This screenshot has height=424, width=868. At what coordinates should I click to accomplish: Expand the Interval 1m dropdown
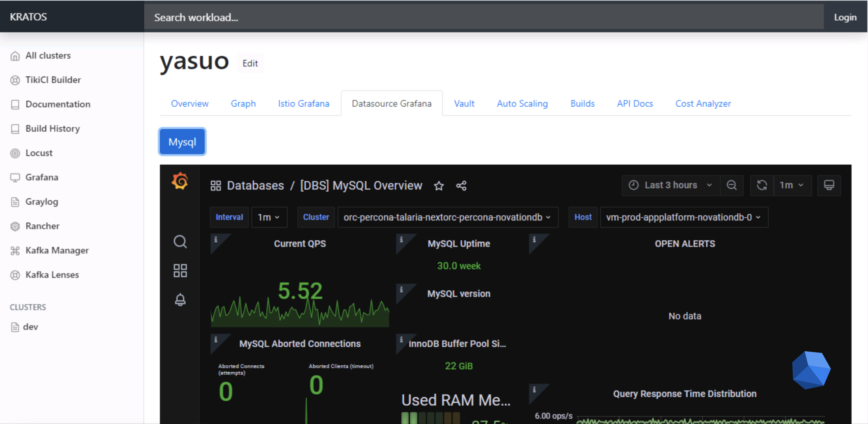coord(269,217)
